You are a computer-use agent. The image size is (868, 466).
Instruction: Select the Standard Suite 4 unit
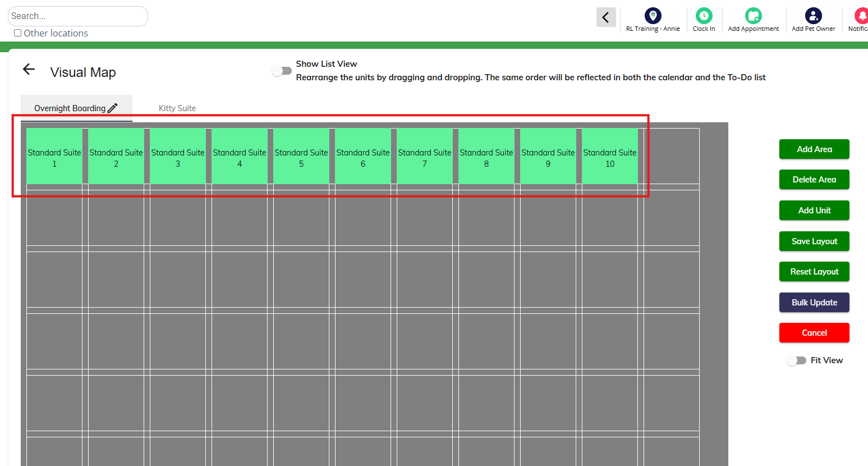click(x=240, y=156)
